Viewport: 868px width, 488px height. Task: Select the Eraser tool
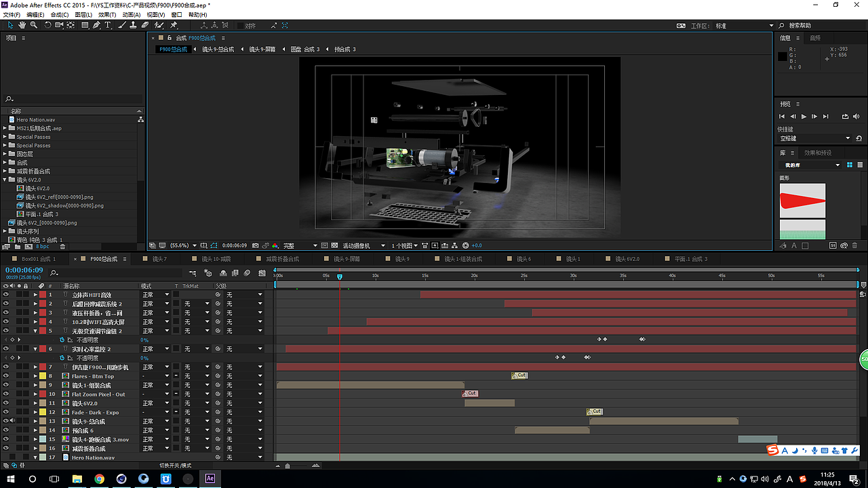(x=145, y=25)
